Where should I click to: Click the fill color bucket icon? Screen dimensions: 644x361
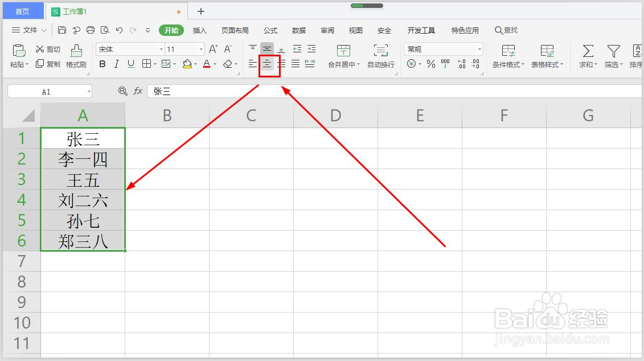187,64
